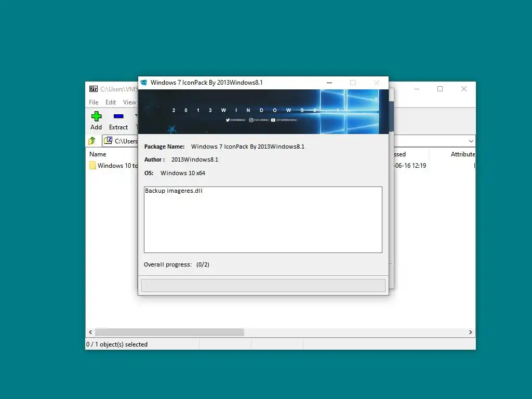Maximize the 7-Zip File Manager window
The width and height of the screenshot is (532, 399).
[x=440, y=89]
